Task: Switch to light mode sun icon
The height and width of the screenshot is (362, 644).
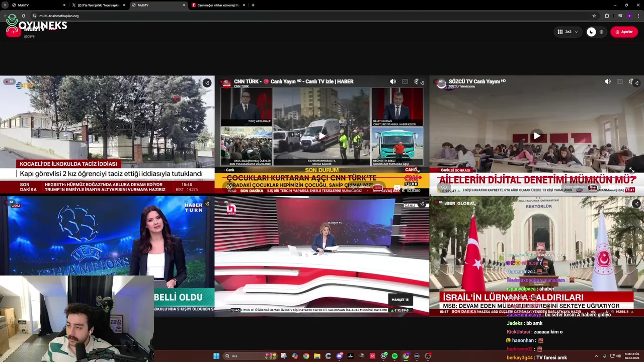Action: click(x=601, y=32)
